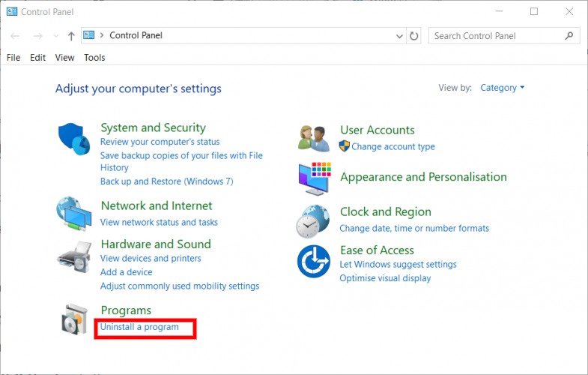Open the File menu

pos(13,58)
